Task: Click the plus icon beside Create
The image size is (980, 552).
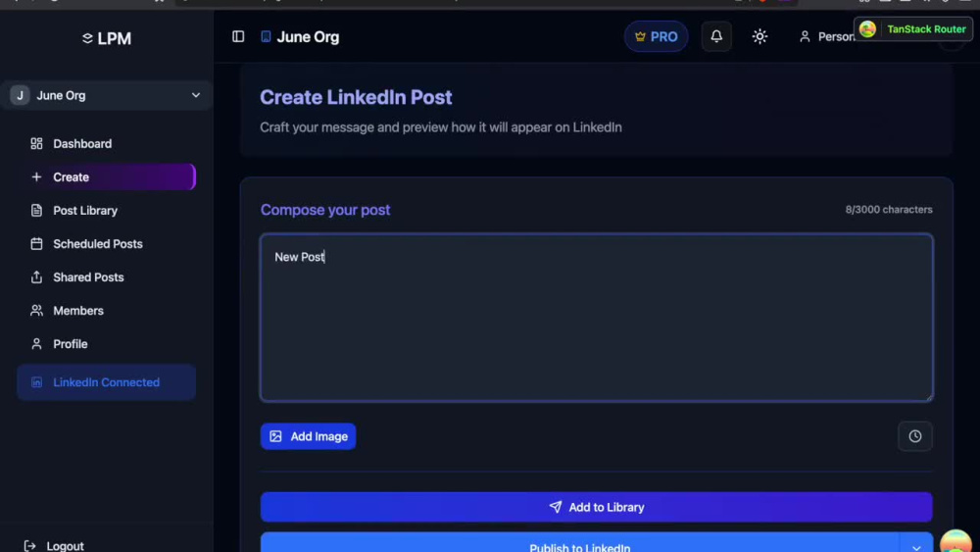Action: pos(36,176)
